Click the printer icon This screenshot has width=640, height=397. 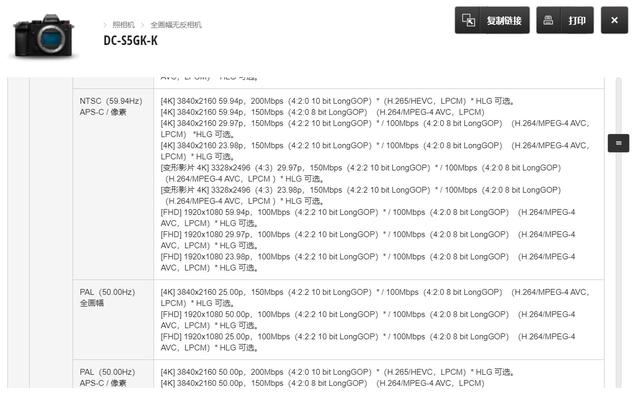548,20
